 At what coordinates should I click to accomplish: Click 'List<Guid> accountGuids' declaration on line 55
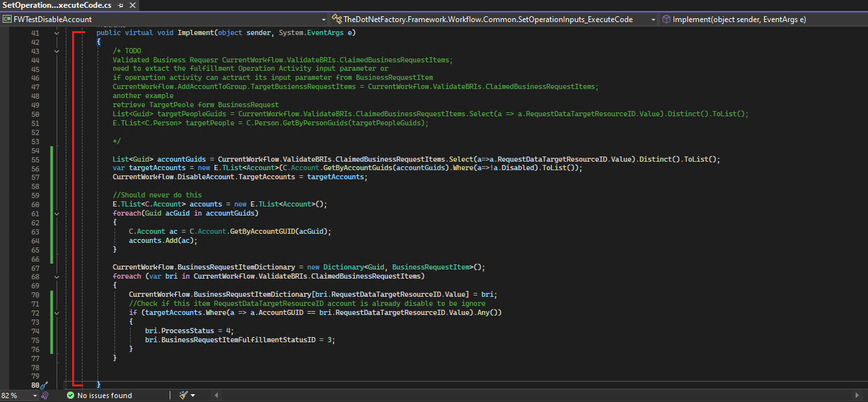click(x=159, y=158)
